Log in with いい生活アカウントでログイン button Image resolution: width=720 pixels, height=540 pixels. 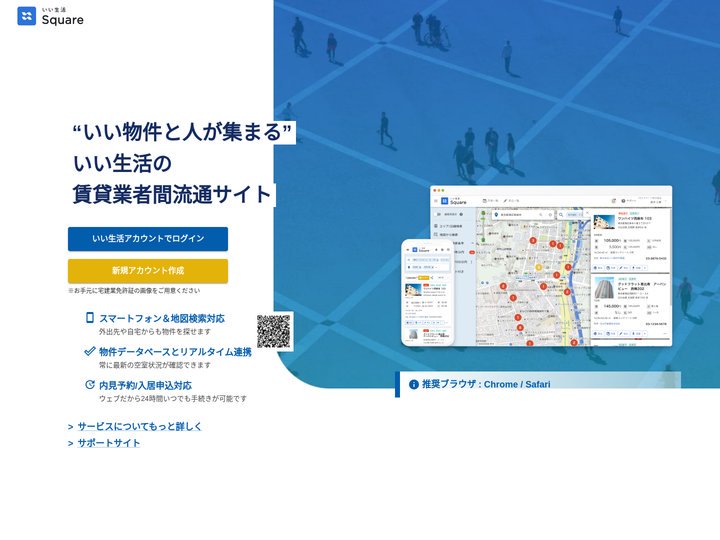coord(148,239)
